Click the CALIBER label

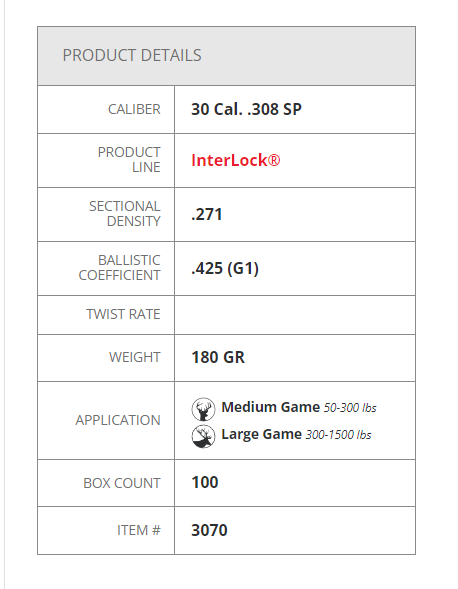pos(134,109)
